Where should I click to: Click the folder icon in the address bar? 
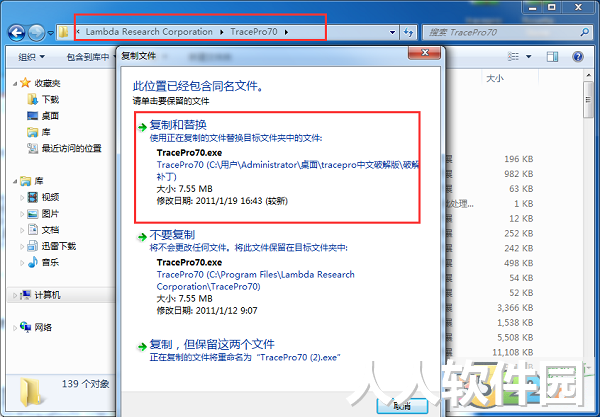pos(64,33)
